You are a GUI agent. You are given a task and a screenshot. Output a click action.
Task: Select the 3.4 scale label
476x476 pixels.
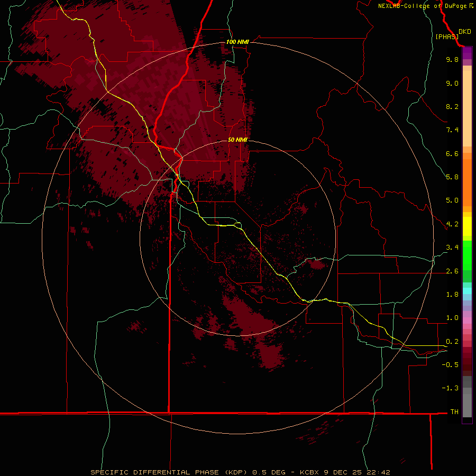452,248
